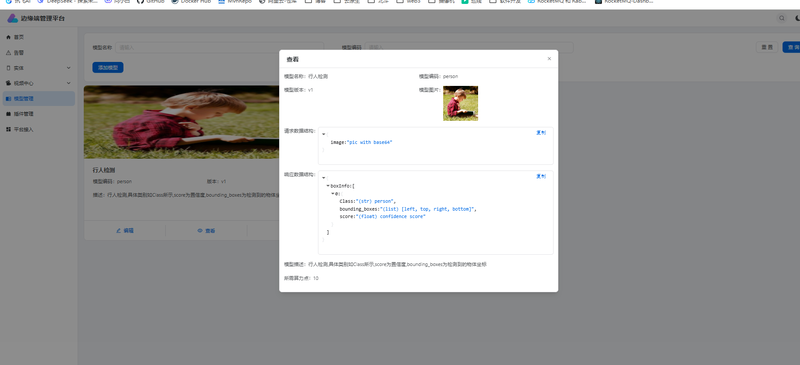The width and height of the screenshot is (800, 365).
Task: Click the 'pic with base64' value text
Action: 369,142
